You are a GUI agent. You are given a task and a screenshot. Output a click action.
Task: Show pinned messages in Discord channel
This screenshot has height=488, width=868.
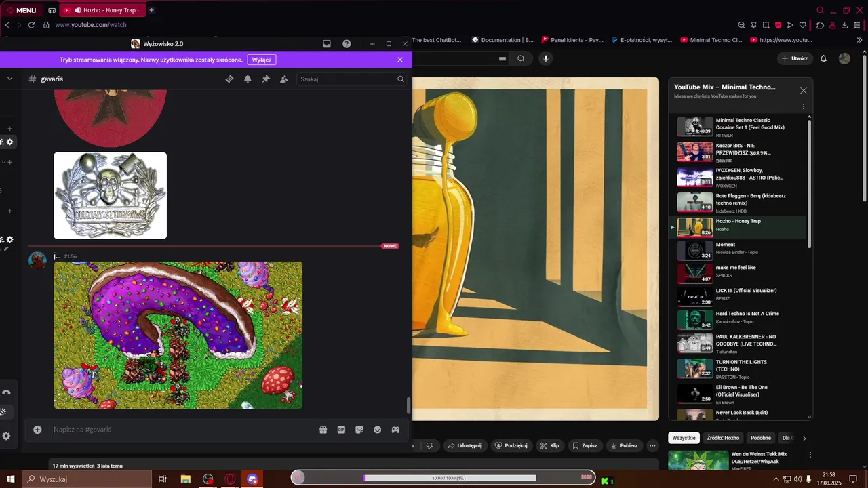(266, 79)
